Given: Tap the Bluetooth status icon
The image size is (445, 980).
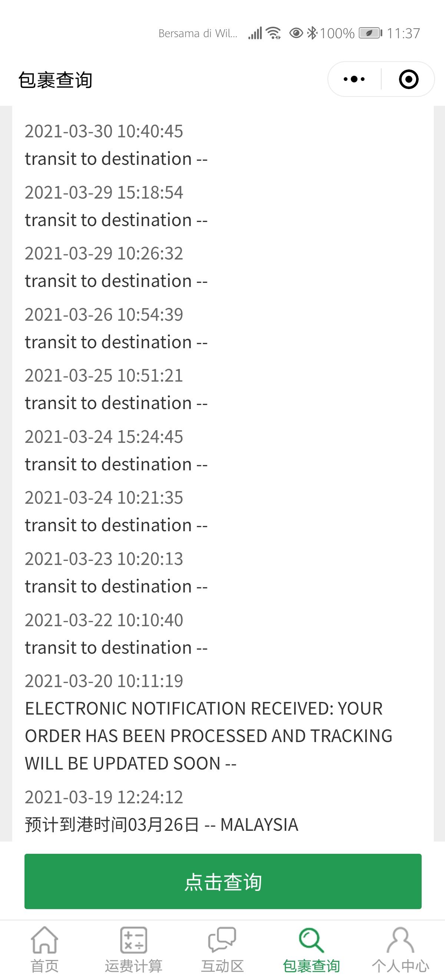Looking at the screenshot, I should pyautogui.click(x=312, y=33).
